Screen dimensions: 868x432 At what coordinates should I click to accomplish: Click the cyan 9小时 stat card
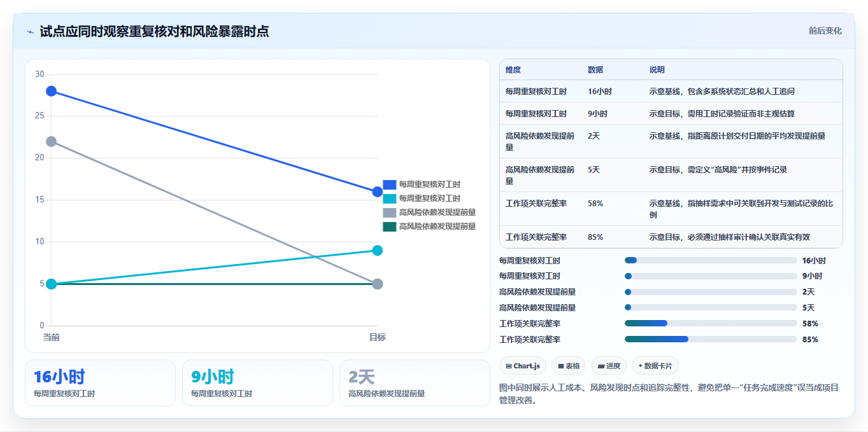coord(257,383)
